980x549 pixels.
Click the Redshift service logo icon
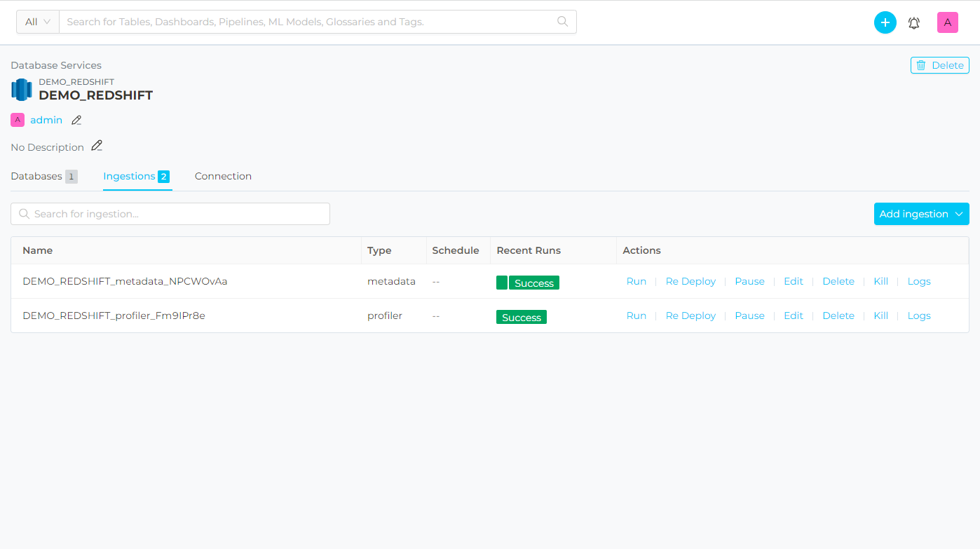pyautogui.click(x=22, y=90)
